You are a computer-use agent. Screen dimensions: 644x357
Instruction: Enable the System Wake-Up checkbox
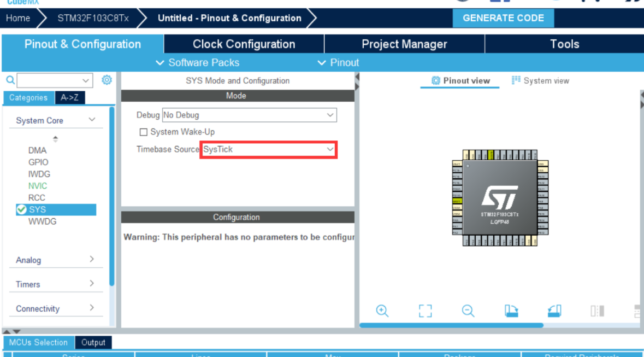pos(143,132)
